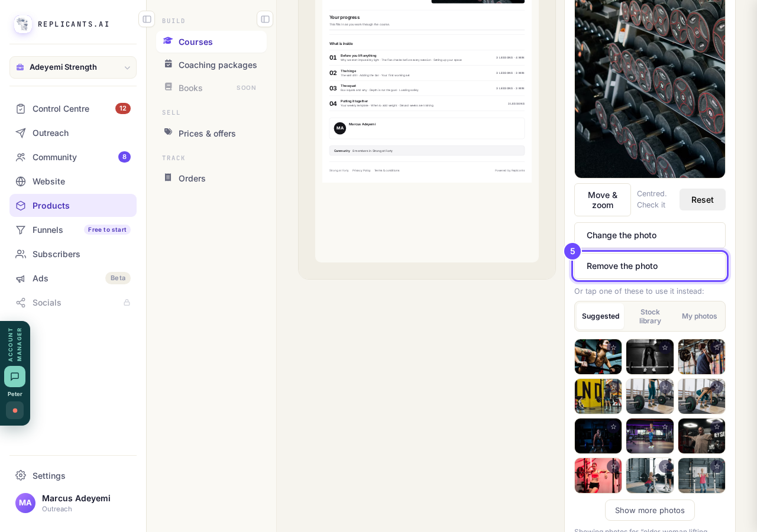
Task: Open Outreach paper plane icon
Action: tap(21, 133)
